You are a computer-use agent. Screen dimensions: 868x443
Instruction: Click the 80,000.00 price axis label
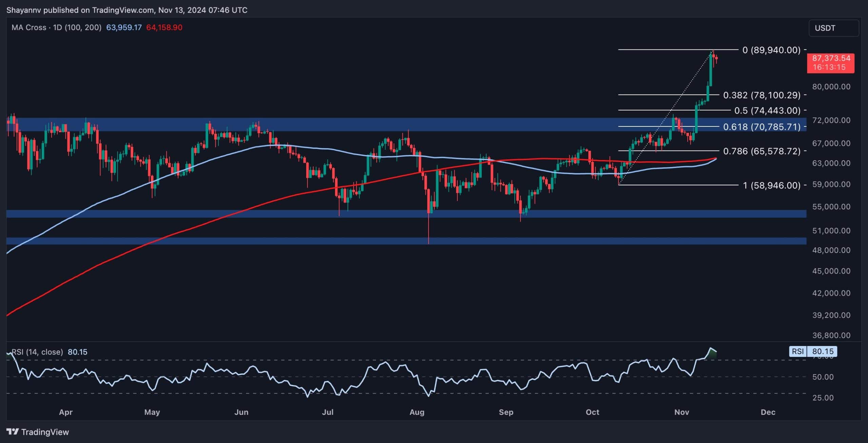[831, 87]
